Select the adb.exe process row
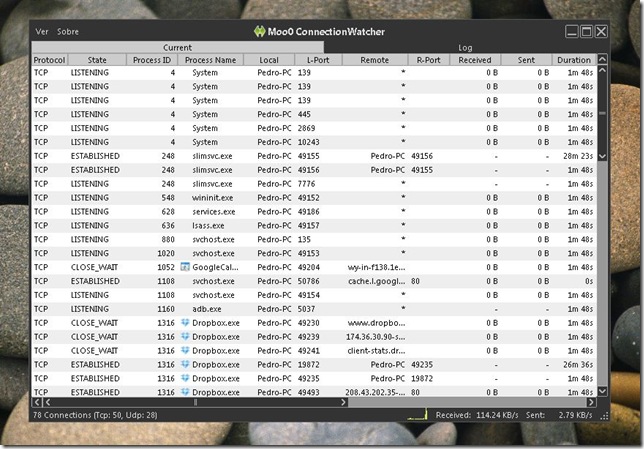This screenshot has height=449, width=644. 314,309
